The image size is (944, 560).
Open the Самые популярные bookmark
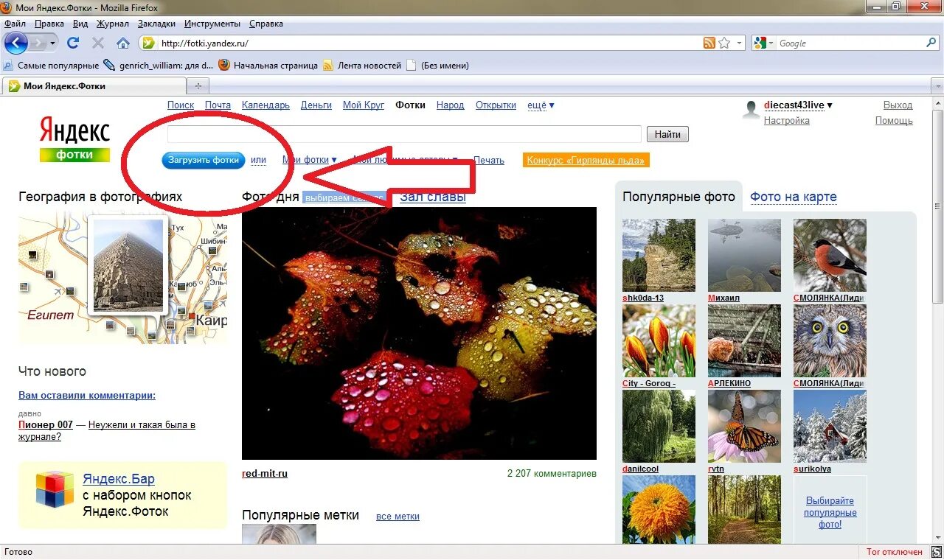point(52,65)
